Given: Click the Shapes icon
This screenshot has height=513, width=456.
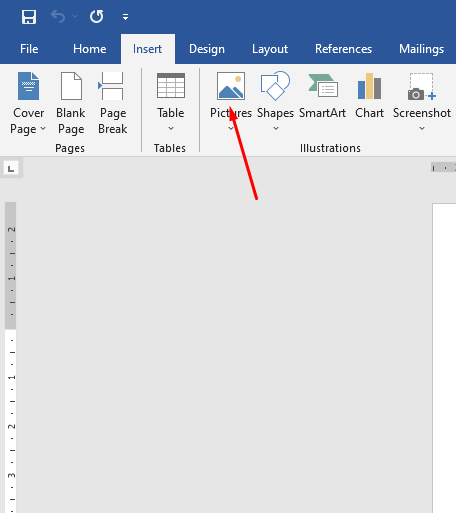Looking at the screenshot, I should coord(275,86).
